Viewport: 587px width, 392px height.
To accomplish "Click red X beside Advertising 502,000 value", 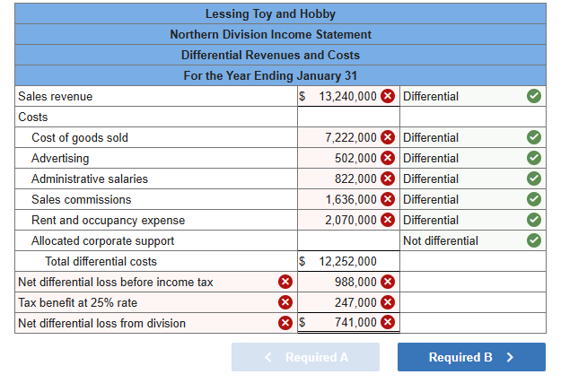I will point(388,159).
